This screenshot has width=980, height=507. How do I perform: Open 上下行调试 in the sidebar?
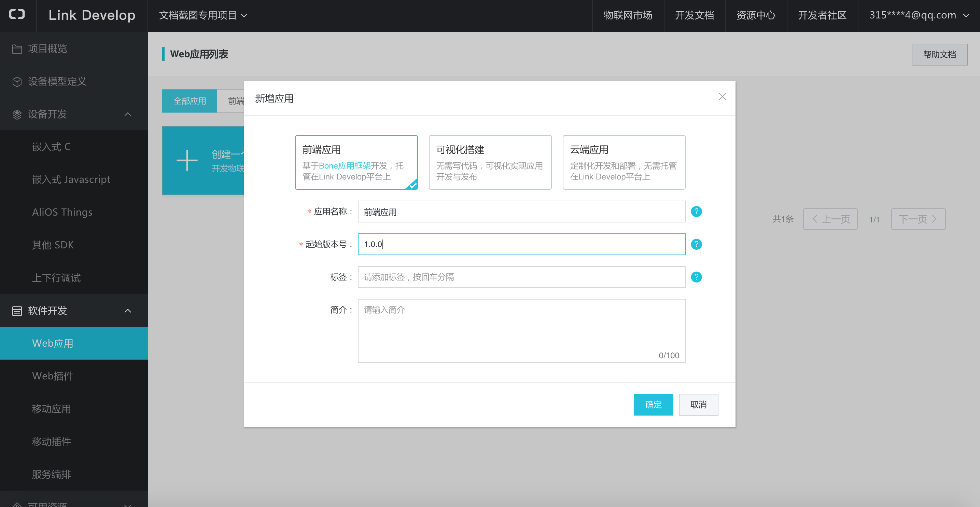(74, 278)
